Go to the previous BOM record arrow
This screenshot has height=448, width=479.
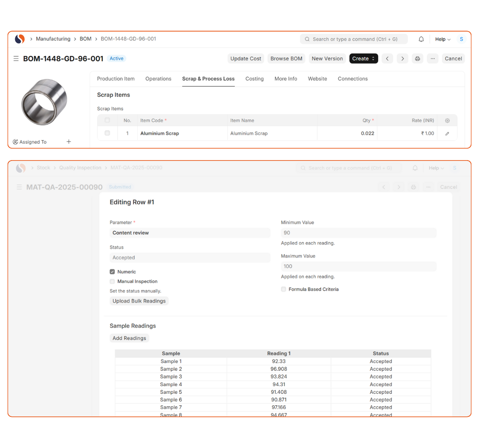pos(387,59)
